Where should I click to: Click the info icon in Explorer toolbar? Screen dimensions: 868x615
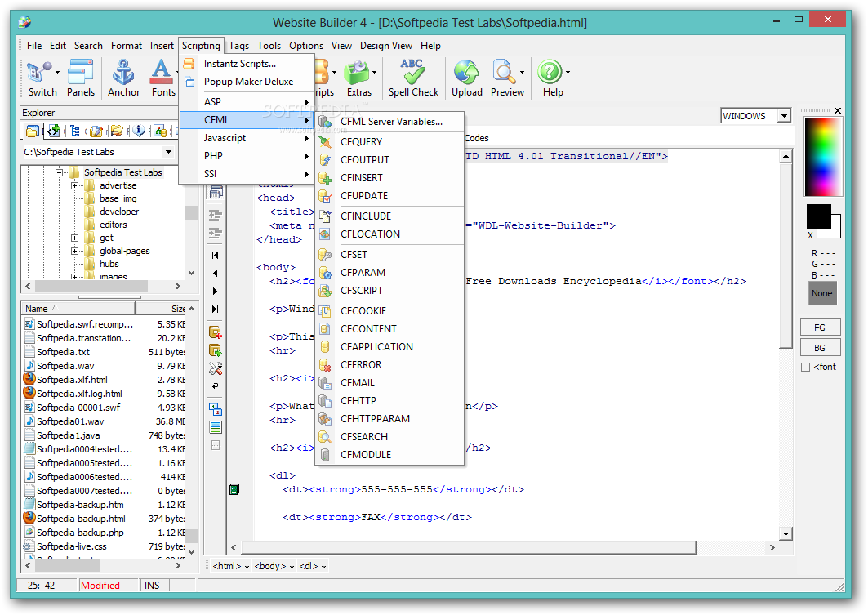138,131
